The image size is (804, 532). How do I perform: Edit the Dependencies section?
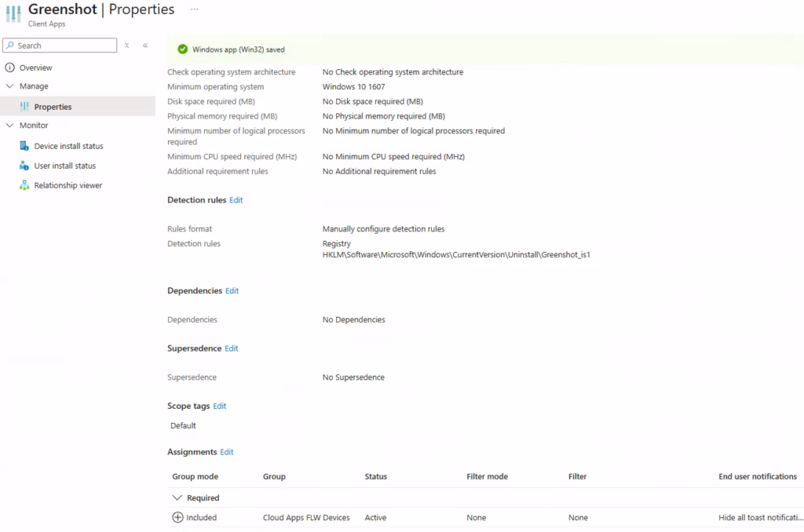coord(232,291)
